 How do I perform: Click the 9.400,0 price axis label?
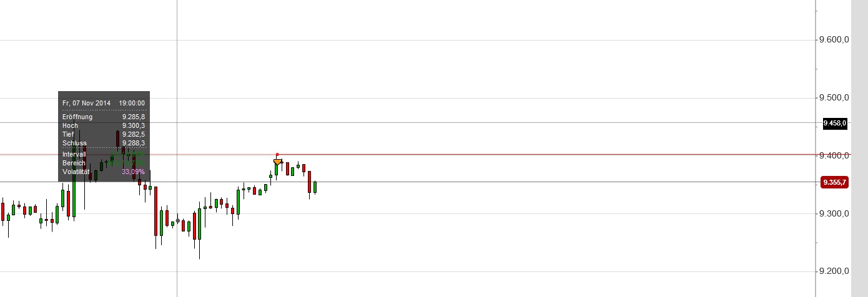click(834, 155)
